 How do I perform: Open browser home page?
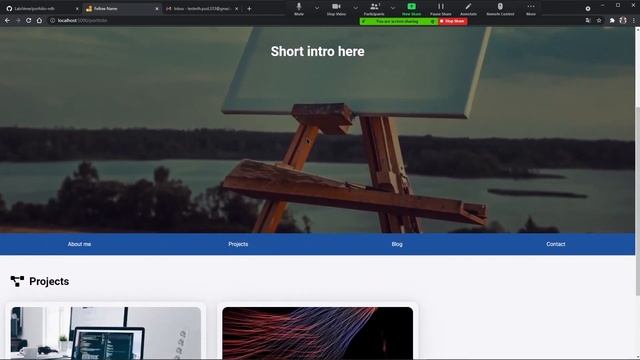point(39,20)
